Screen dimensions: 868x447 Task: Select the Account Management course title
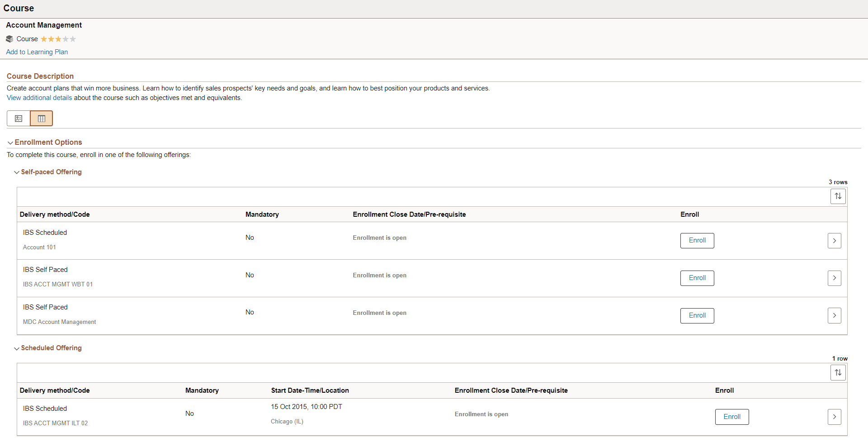tap(43, 25)
